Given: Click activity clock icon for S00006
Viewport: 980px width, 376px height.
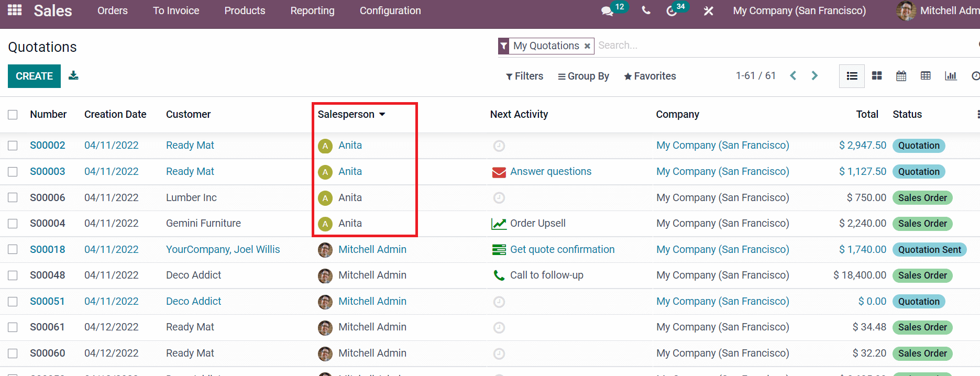Looking at the screenshot, I should click(499, 197).
